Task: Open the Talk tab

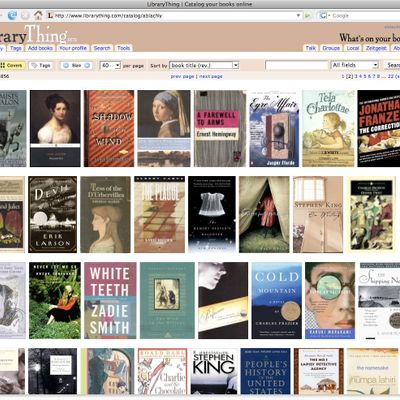Action: (x=311, y=48)
